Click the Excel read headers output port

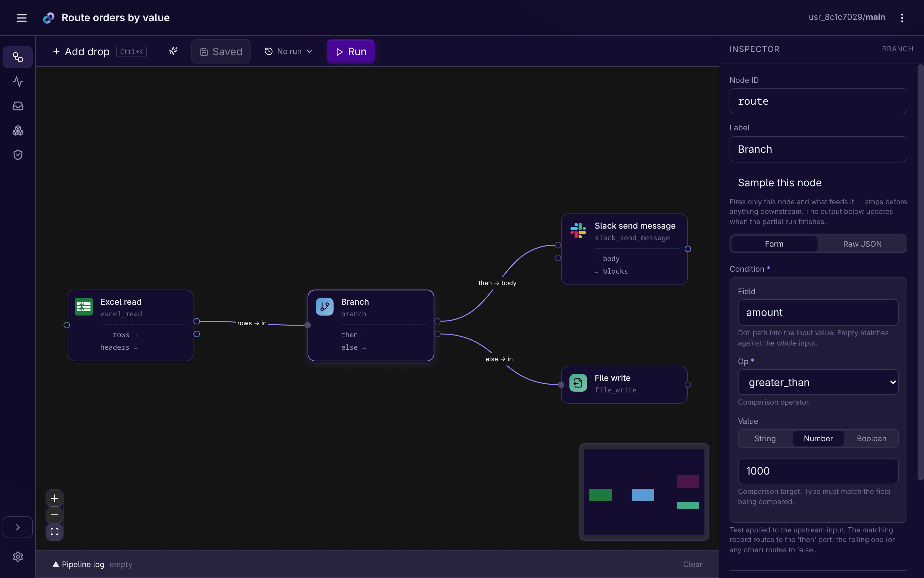pos(197,334)
